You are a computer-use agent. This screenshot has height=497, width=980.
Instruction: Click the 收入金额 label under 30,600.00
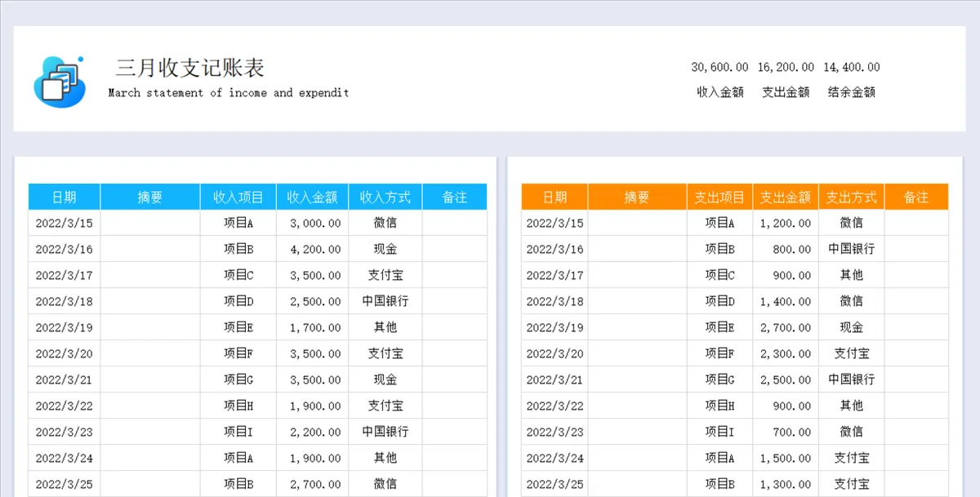(720, 92)
